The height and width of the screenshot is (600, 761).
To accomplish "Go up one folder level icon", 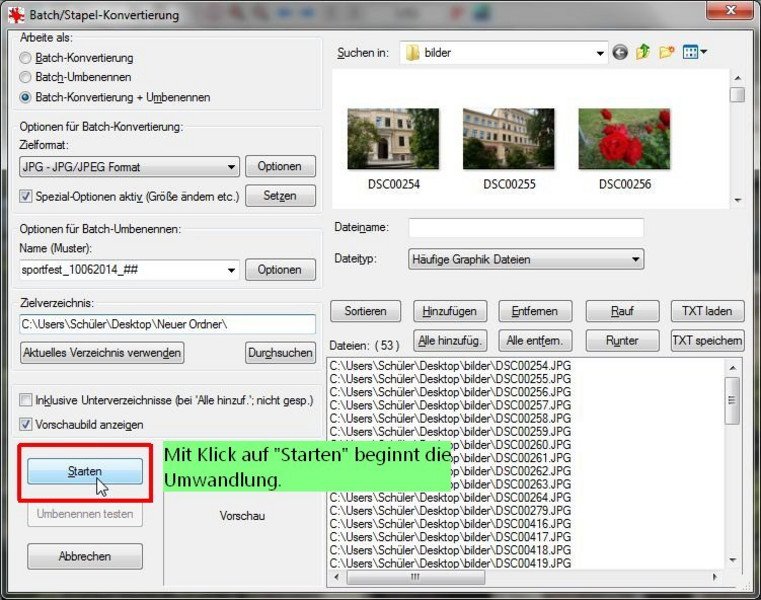I will (x=643, y=52).
